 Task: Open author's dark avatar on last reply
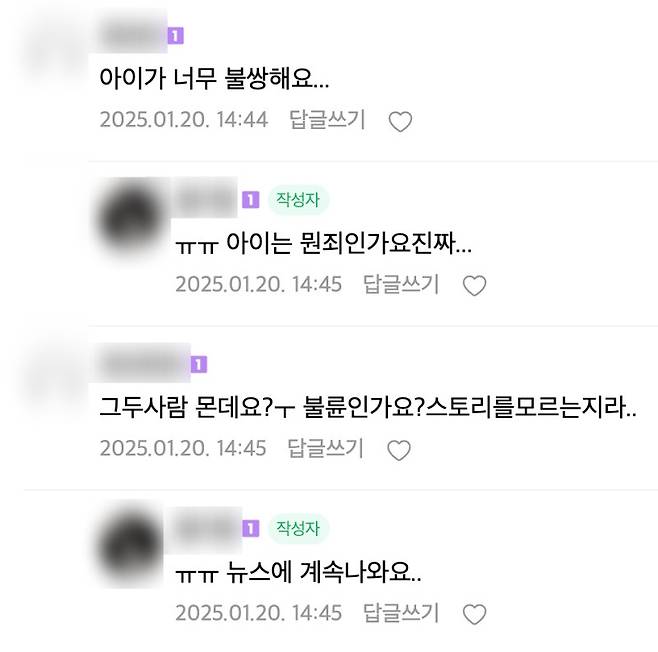pos(131,547)
